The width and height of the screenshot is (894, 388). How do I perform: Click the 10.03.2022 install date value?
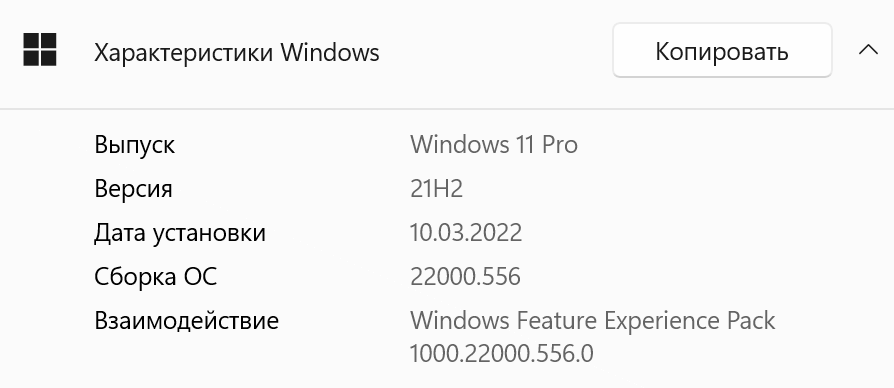click(466, 233)
